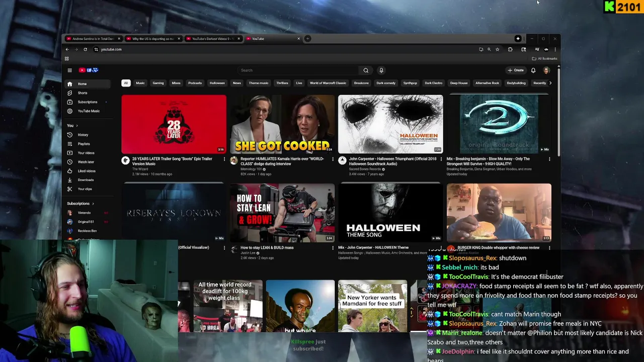Click the Create button

coord(516,70)
